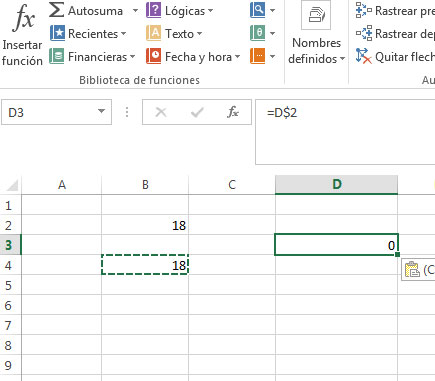Select row 9 header

(10, 365)
